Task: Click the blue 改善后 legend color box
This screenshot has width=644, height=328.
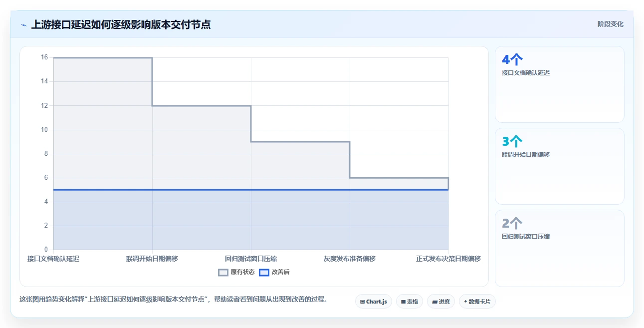Action: coord(264,272)
